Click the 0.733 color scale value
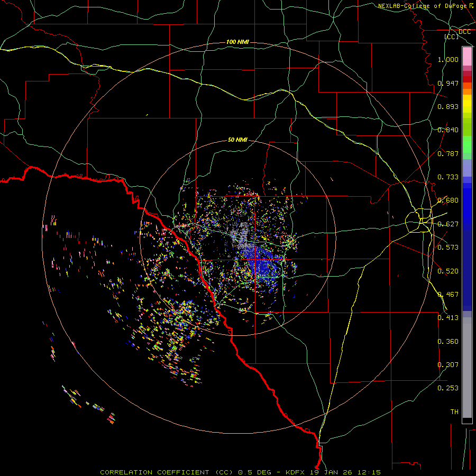476x476 pixels. pyautogui.click(x=448, y=177)
